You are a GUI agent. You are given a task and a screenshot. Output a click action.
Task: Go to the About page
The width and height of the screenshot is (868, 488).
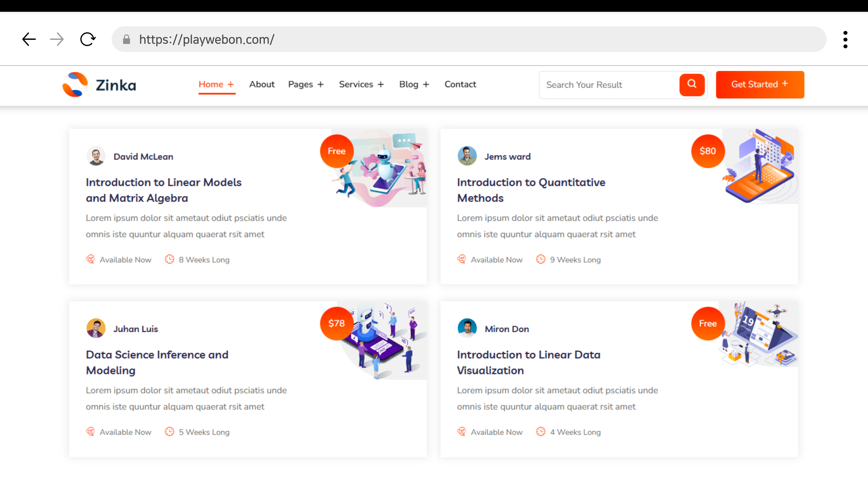tap(262, 84)
